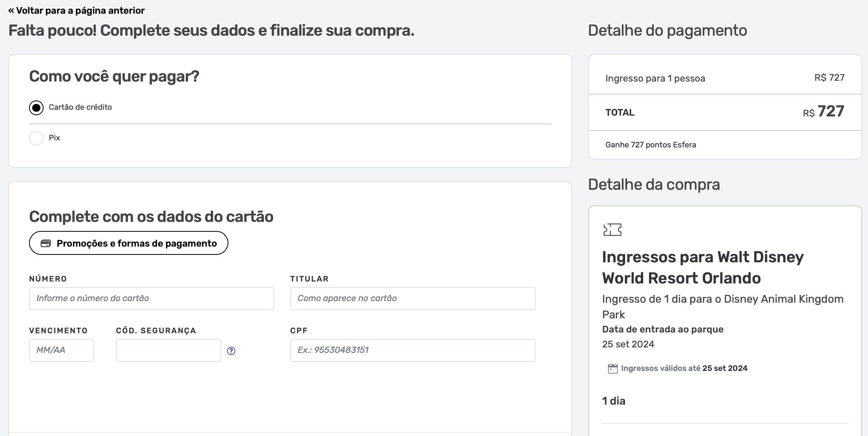Screen dimensions: 868x436
Task: Click the 'Ingresso para 1 pessoa' line
Action: (725, 78)
